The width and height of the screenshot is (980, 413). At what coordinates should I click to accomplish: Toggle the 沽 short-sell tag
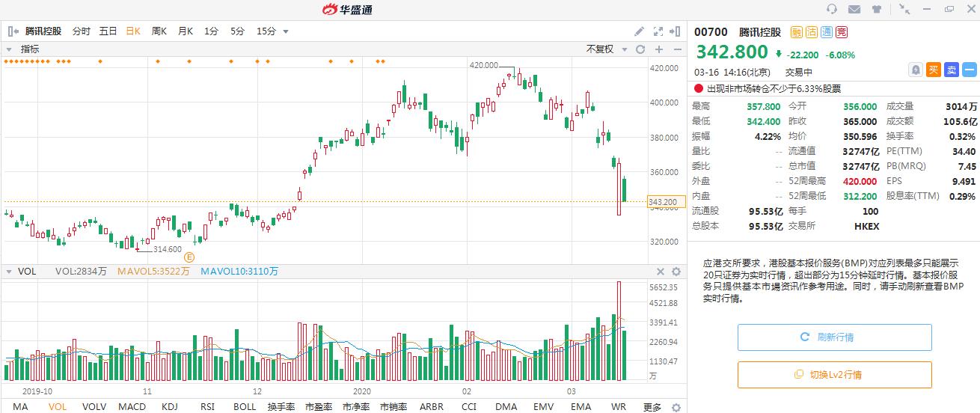point(812,32)
